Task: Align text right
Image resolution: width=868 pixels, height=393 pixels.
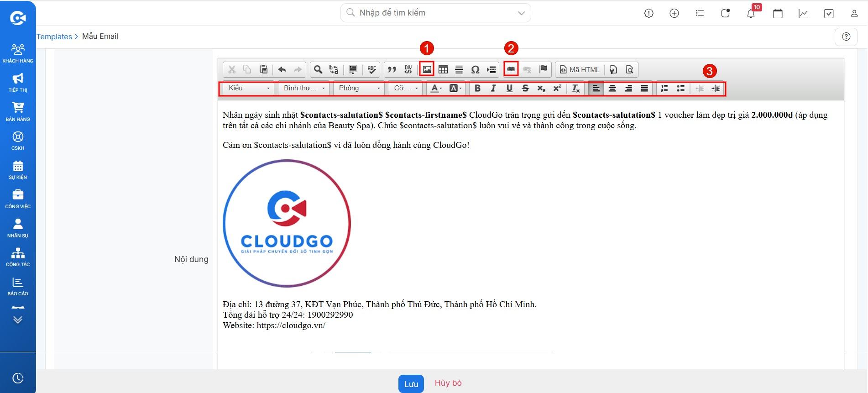Action: [x=628, y=88]
